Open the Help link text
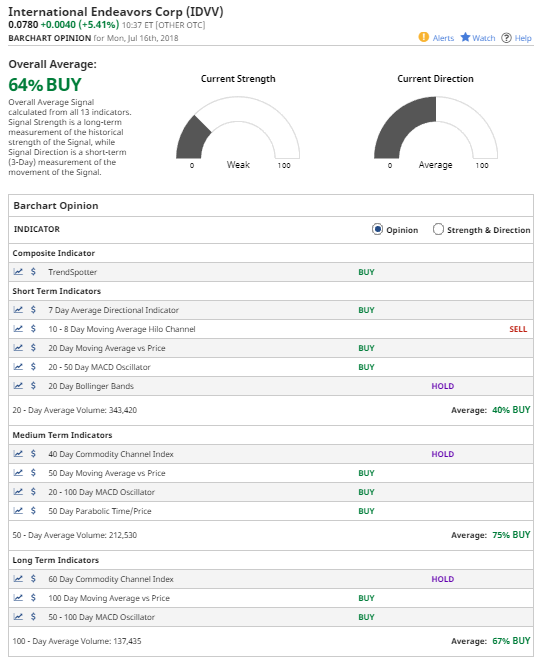542x666 pixels. (523, 38)
